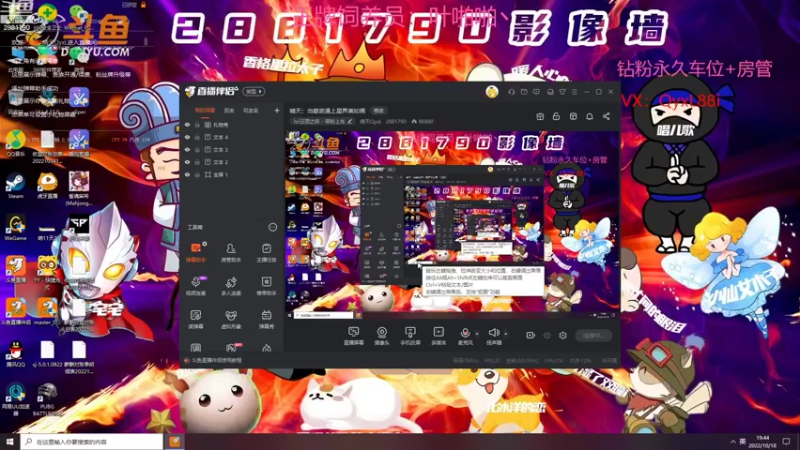800x450 pixels.
Task: Open the user avatar in the title bar
Action: pos(492,92)
